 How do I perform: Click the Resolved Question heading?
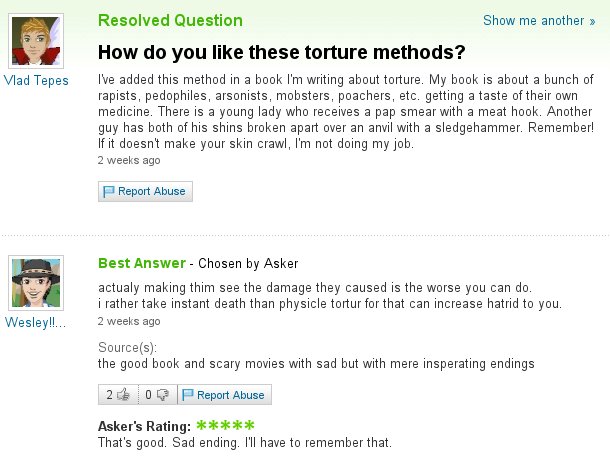coord(170,20)
